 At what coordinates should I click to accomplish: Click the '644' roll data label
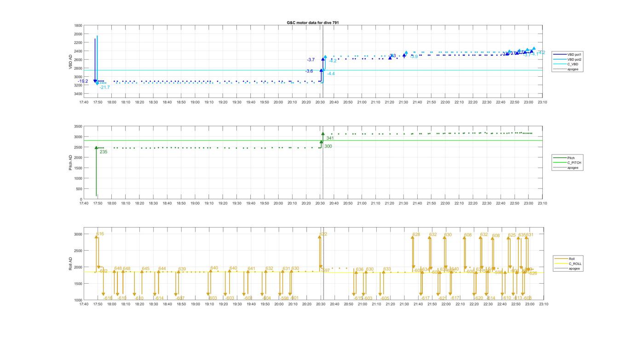tap(162, 268)
